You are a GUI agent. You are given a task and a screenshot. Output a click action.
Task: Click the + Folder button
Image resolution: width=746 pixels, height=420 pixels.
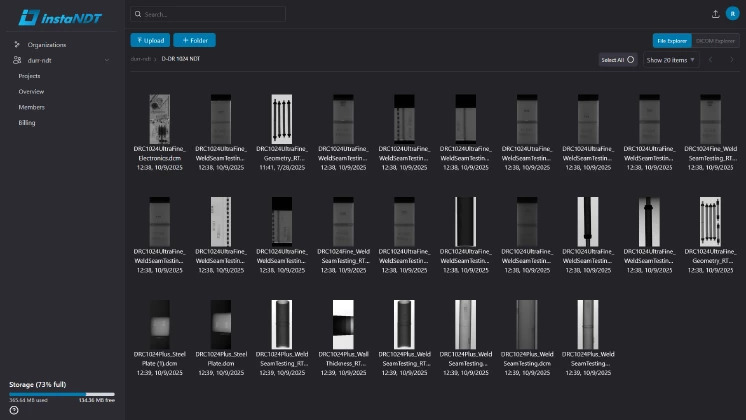click(194, 40)
